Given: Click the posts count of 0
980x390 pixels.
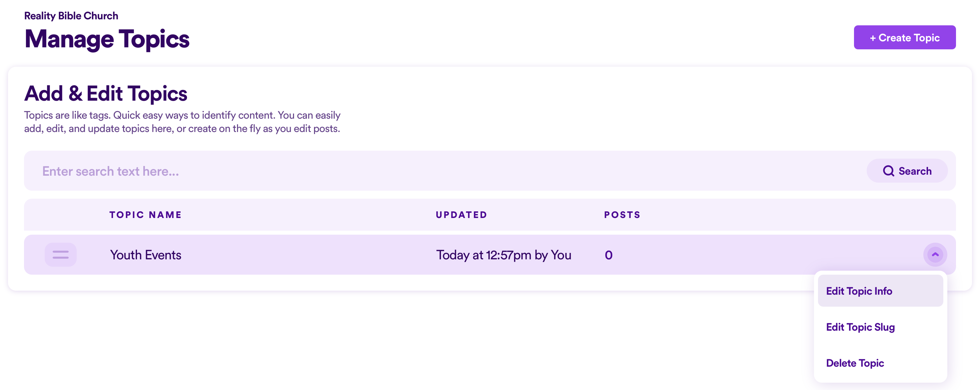Looking at the screenshot, I should pos(608,255).
